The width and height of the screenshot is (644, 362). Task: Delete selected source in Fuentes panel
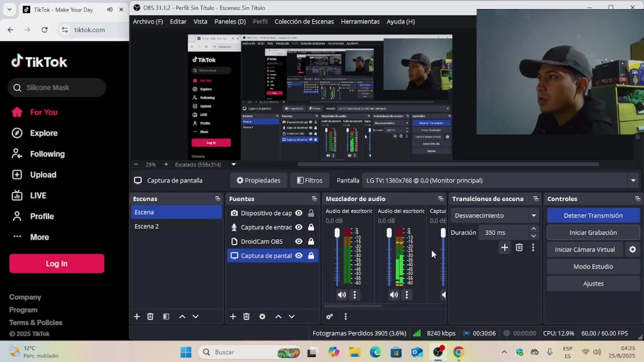247,316
